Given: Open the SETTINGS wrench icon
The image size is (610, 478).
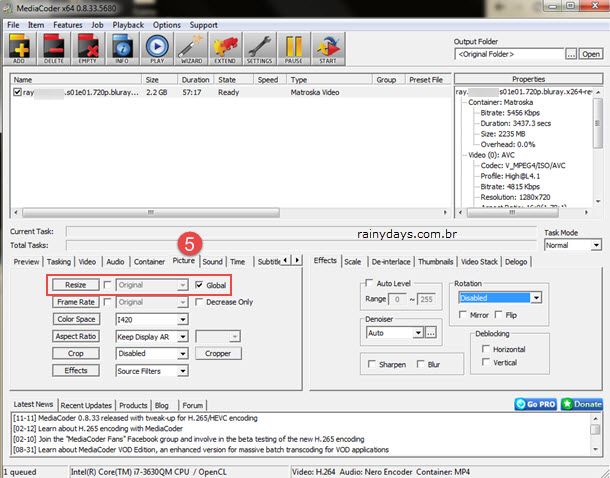Looking at the screenshot, I should click(x=259, y=49).
